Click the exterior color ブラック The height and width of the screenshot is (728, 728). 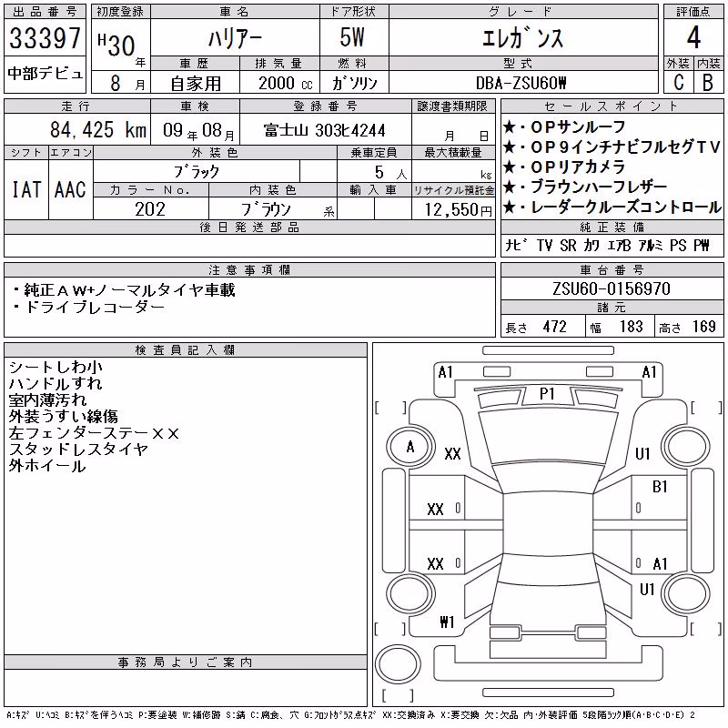(197, 171)
